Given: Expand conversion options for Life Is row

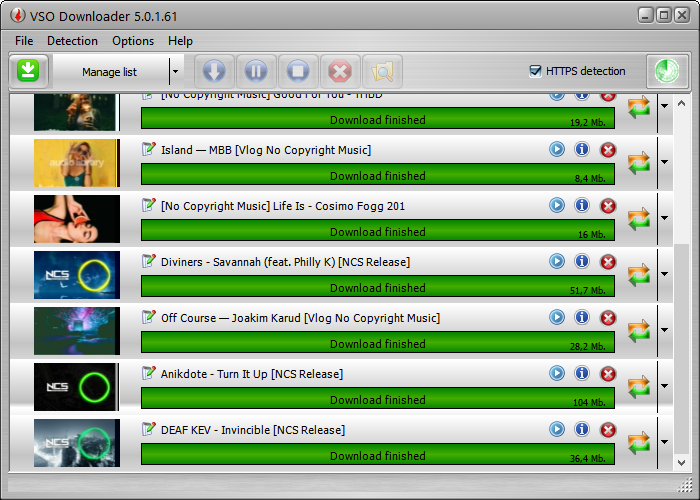Looking at the screenshot, I should tap(664, 218).
